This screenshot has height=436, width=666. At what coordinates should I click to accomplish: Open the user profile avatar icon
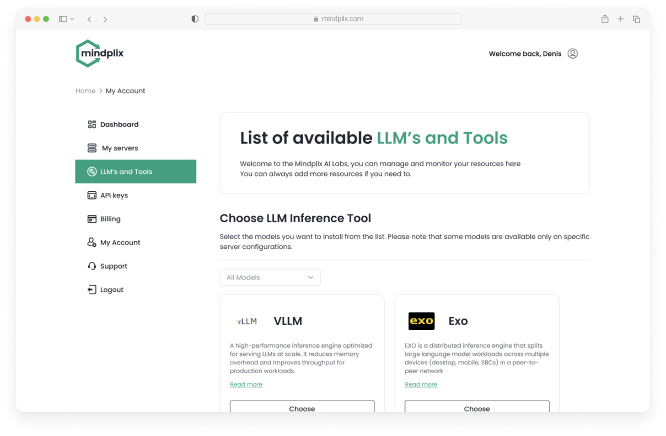point(572,54)
